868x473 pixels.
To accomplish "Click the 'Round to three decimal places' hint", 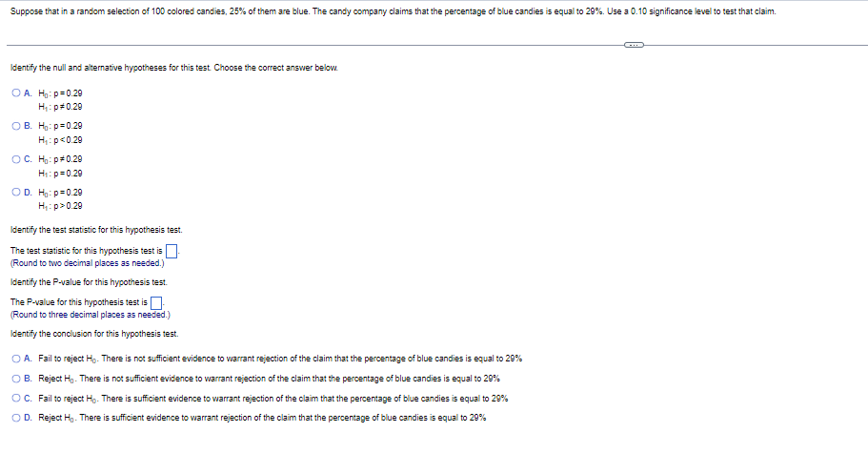I will [x=91, y=315].
